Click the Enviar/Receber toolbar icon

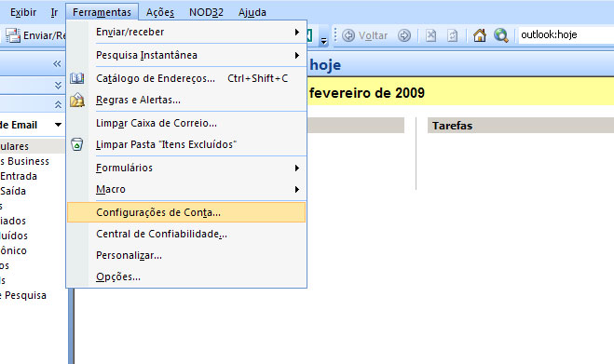tap(12, 35)
